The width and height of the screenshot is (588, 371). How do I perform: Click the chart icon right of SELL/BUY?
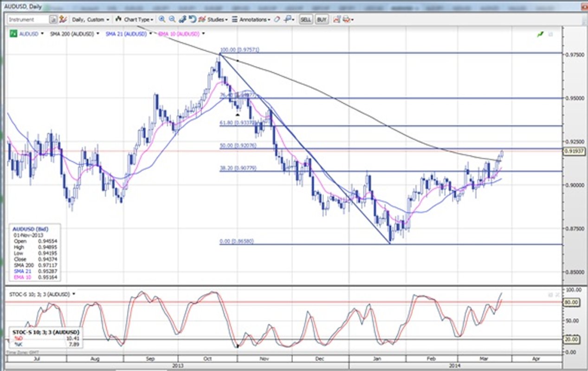coord(336,19)
